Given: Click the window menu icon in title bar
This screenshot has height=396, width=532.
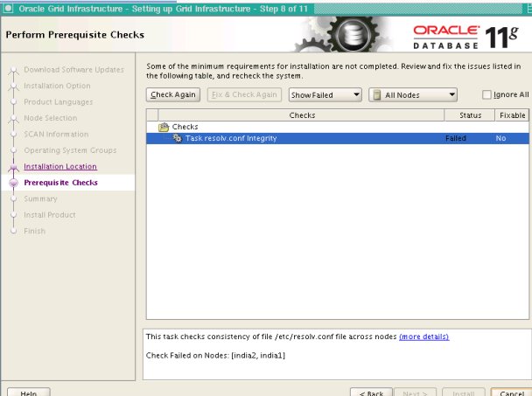Looking at the screenshot, I should click(x=8, y=9).
